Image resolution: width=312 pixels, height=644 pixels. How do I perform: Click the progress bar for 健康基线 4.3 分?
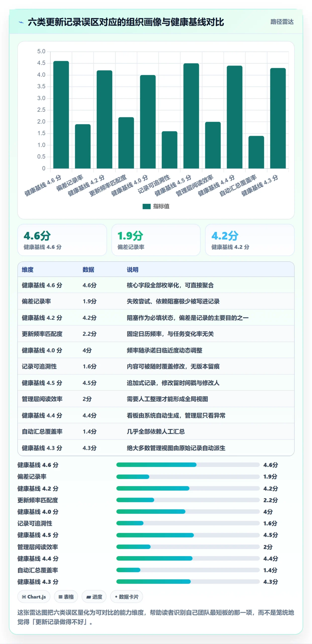click(188, 581)
